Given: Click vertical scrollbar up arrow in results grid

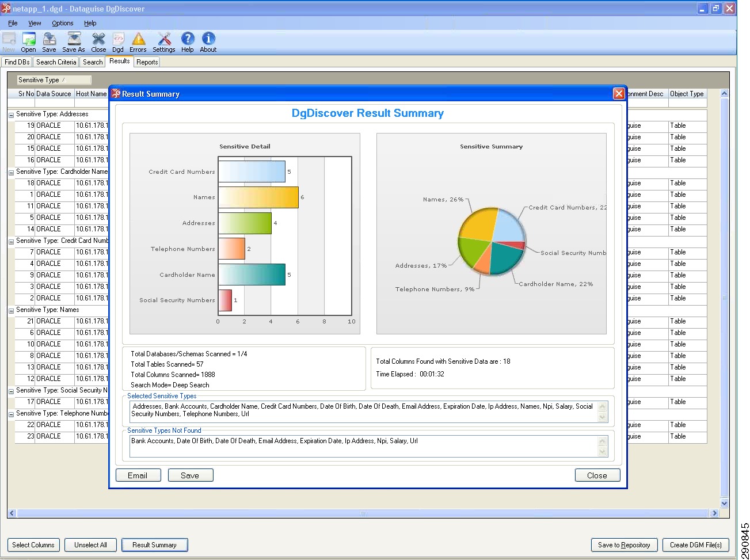Looking at the screenshot, I should coord(725,93).
